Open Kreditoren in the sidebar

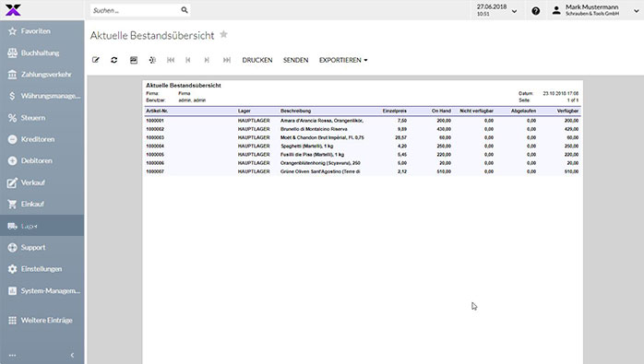[x=42, y=139]
